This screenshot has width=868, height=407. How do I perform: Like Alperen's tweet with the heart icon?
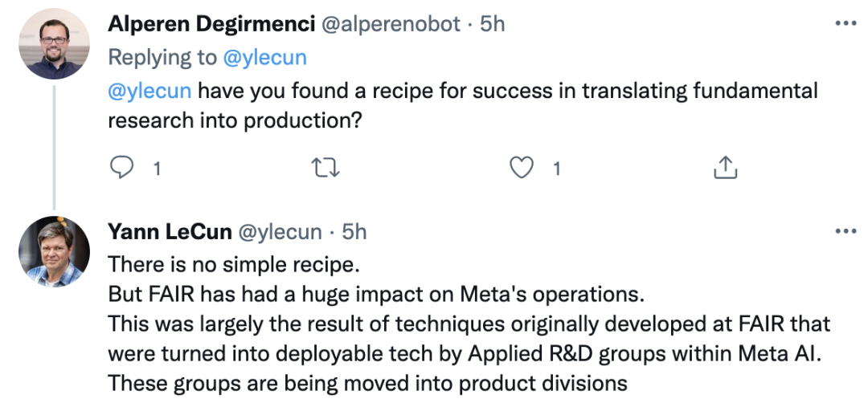tap(523, 168)
